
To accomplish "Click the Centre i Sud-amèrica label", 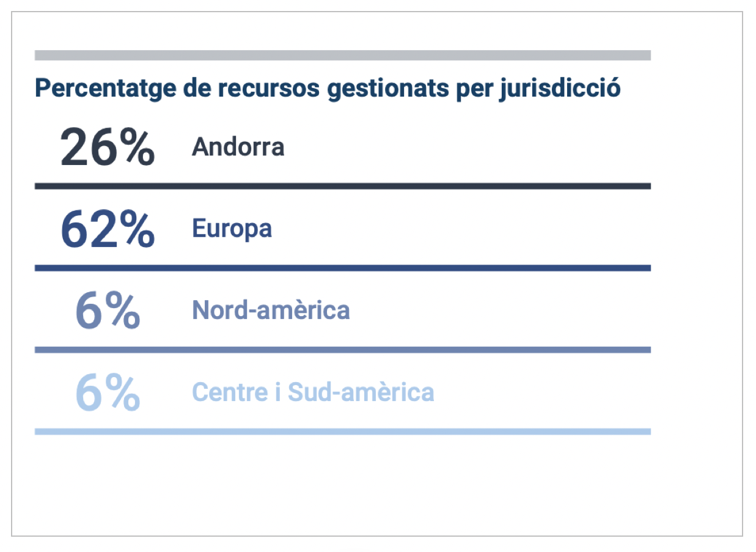I will coord(313,392).
